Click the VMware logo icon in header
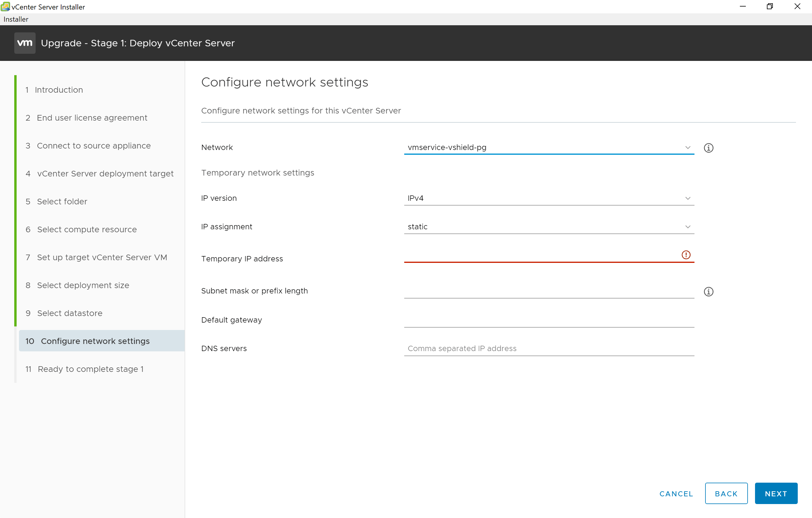This screenshot has width=812, height=518. [x=24, y=43]
